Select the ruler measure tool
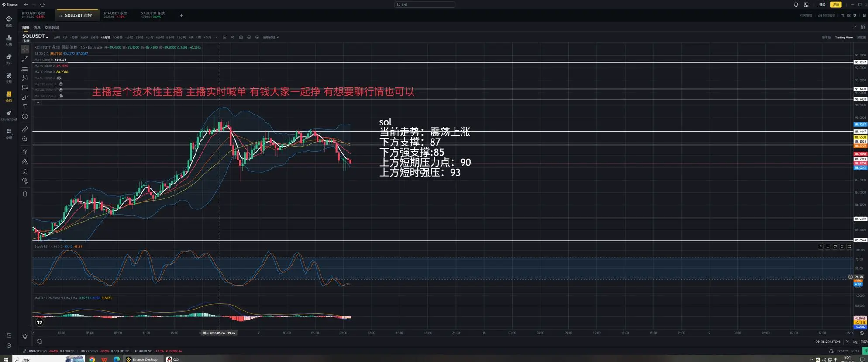Screen dimensions: 868x362 pyautogui.click(x=25, y=129)
